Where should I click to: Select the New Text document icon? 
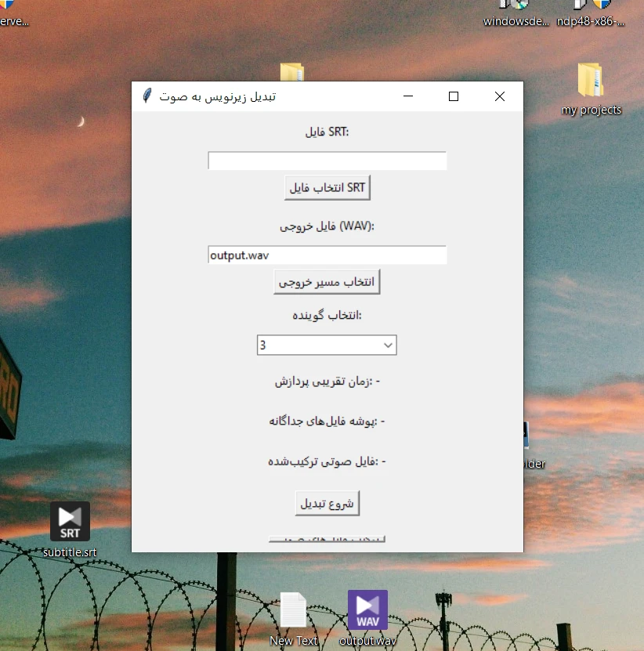(x=293, y=610)
